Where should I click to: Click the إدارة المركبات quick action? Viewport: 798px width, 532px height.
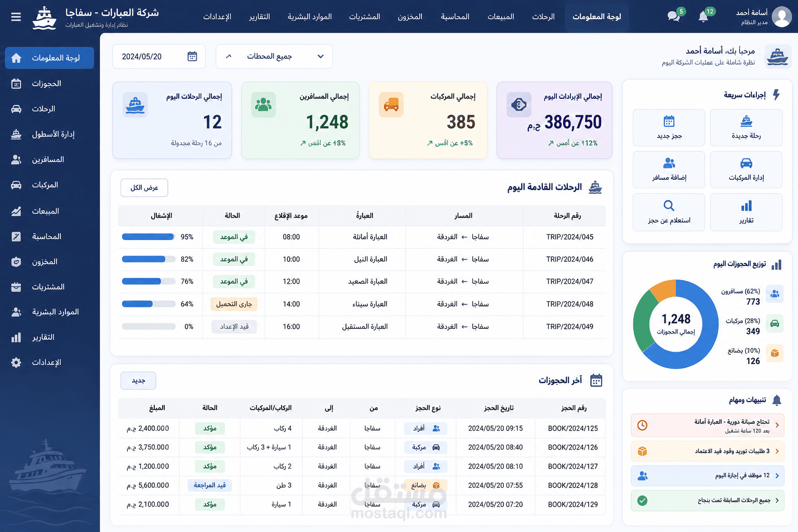pyautogui.click(x=746, y=170)
